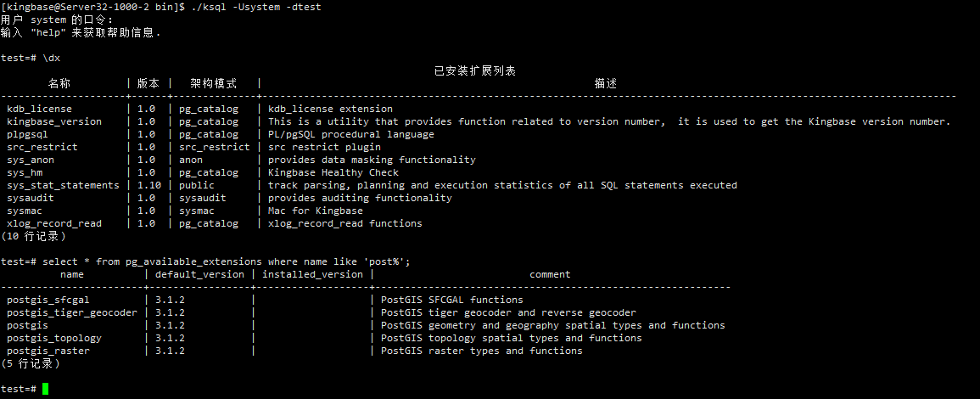
Task: Click the 'name' column header
Action: [x=72, y=274]
